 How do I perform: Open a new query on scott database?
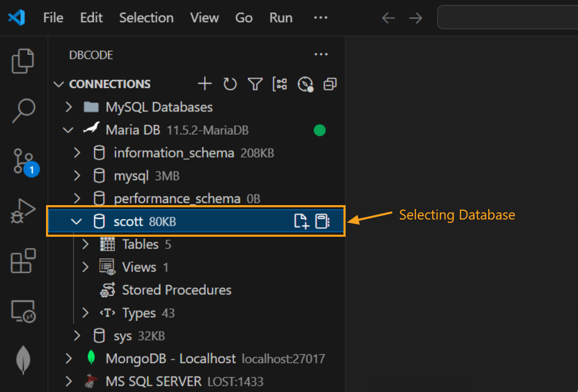click(301, 221)
